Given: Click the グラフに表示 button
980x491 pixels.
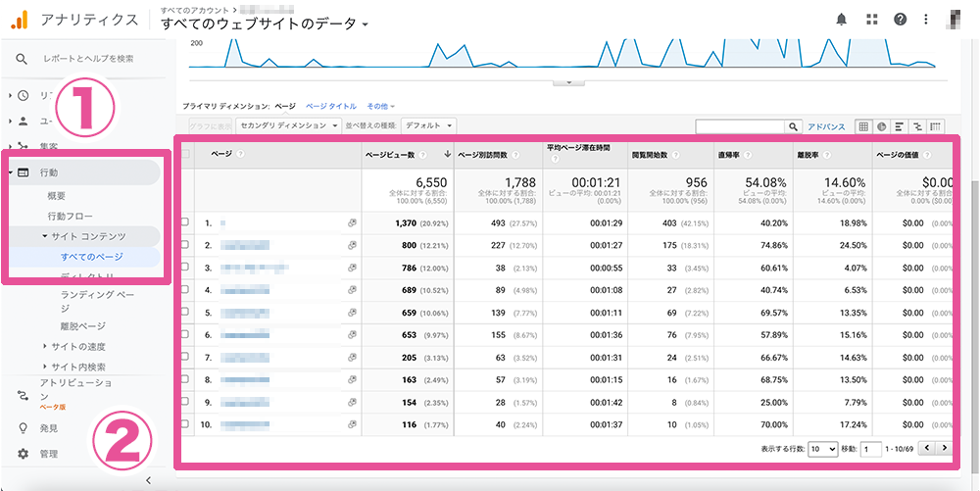Looking at the screenshot, I should (x=210, y=125).
